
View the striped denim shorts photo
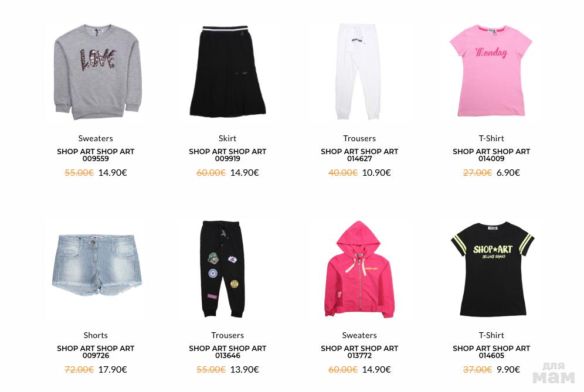point(97,265)
